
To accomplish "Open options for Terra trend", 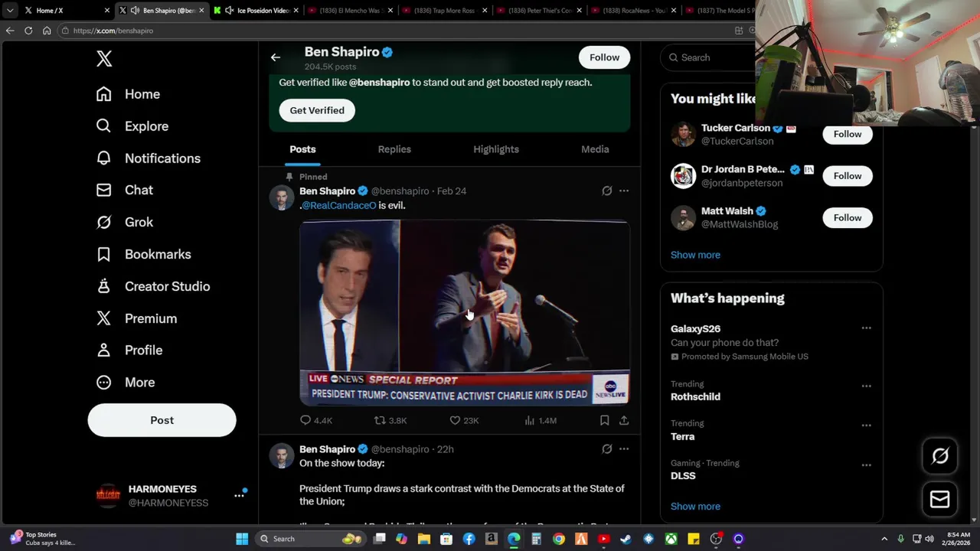I will 866,425.
